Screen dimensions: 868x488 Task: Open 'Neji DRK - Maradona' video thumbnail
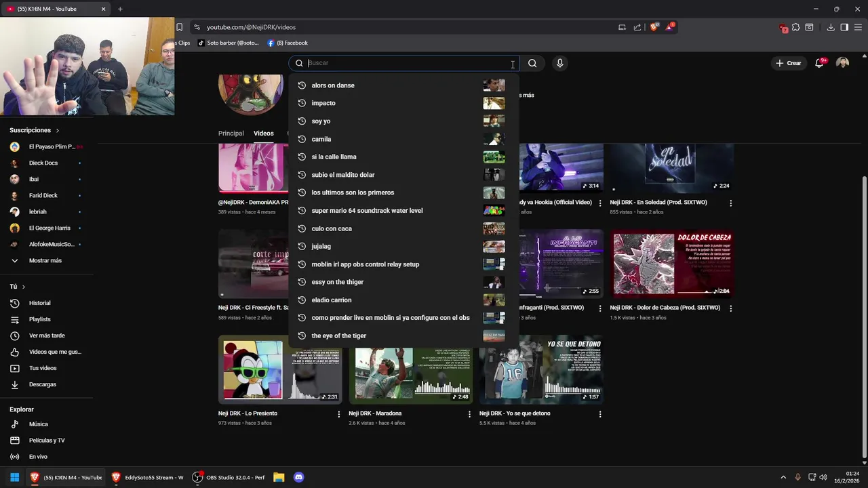[x=410, y=369]
